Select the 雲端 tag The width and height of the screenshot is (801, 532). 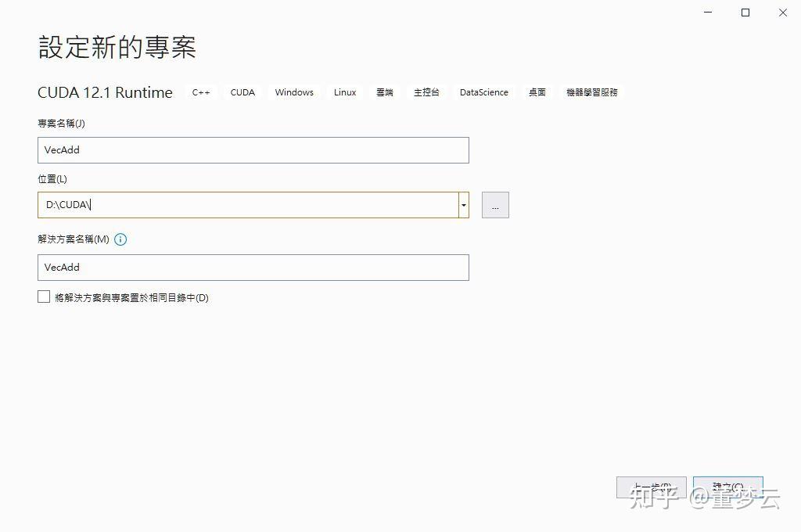coord(384,92)
